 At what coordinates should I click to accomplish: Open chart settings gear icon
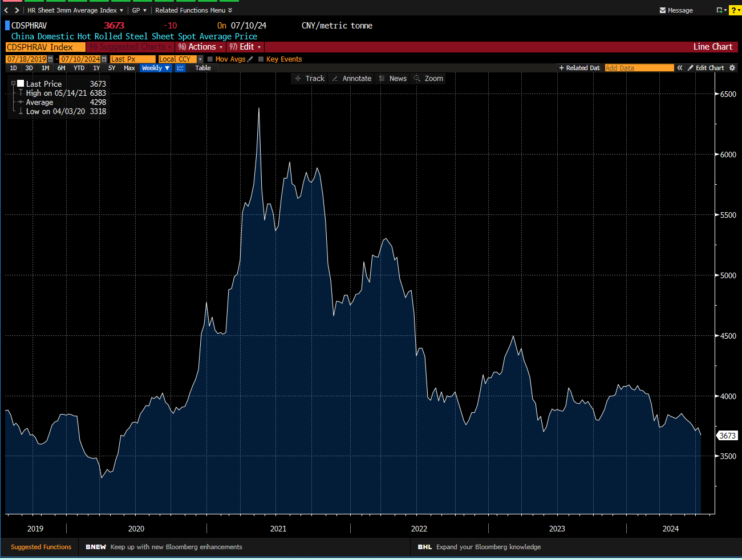[733, 68]
